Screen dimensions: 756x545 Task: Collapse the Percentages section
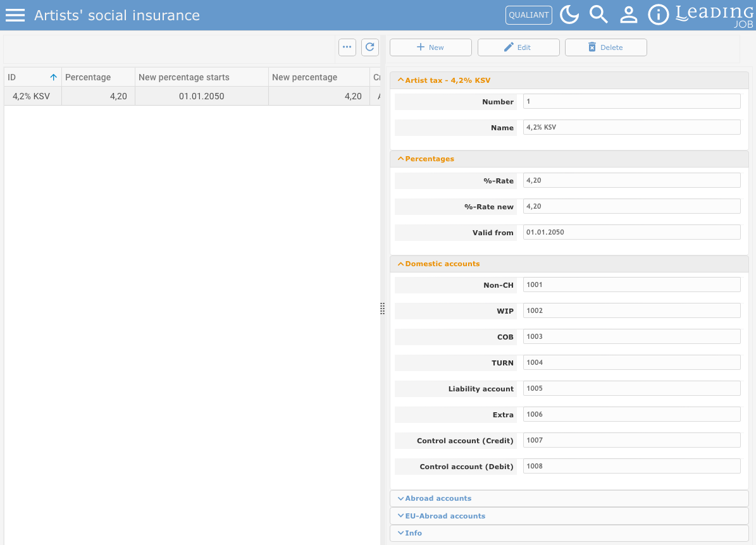coord(569,159)
